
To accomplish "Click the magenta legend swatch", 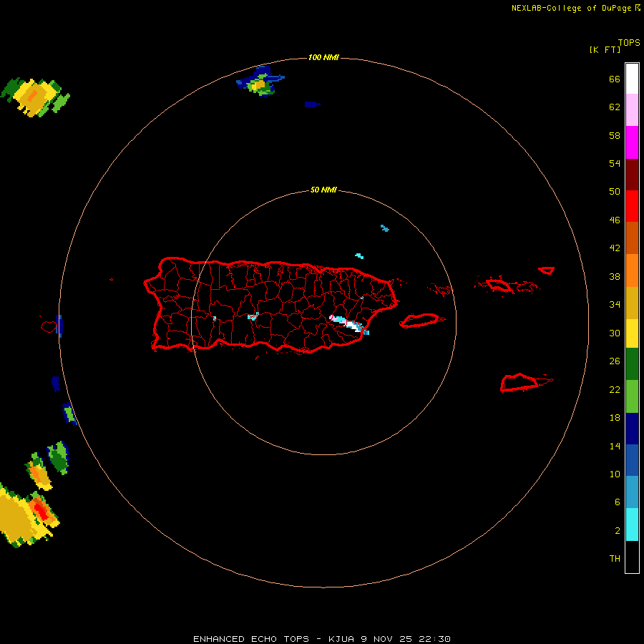I will tap(632, 142).
